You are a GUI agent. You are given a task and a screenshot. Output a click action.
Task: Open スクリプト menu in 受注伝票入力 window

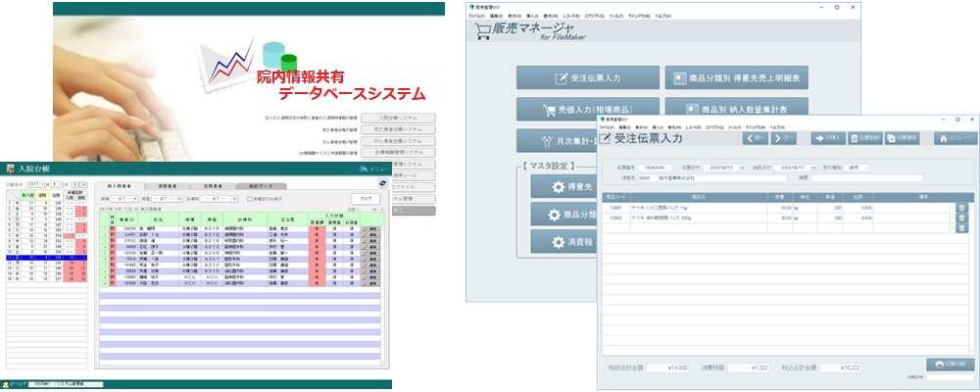tap(715, 127)
